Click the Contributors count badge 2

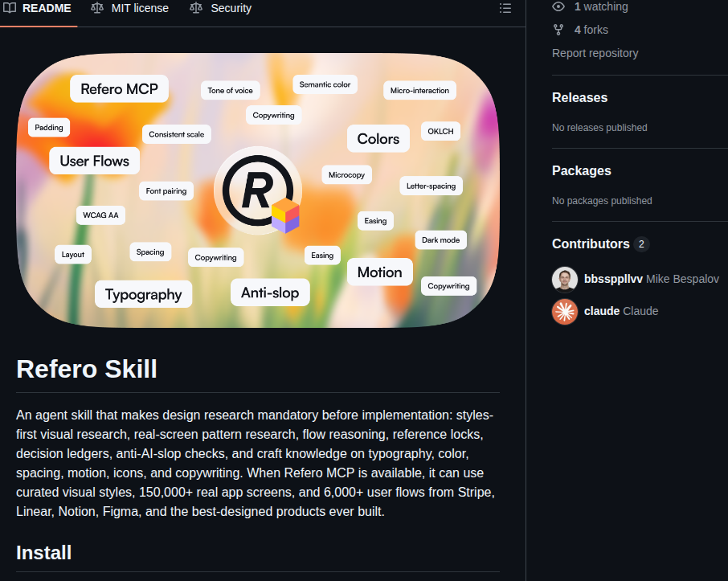[641, 244]
